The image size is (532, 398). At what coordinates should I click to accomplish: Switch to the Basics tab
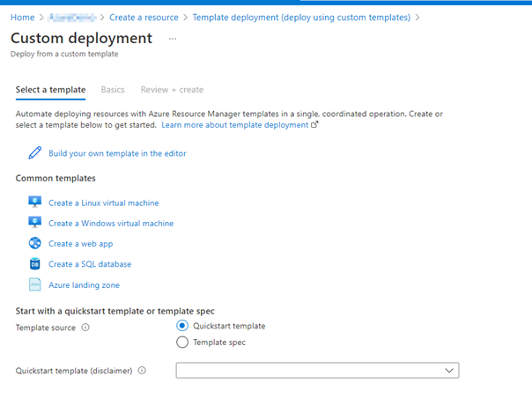pyautogui.click(x=113, y=90)
